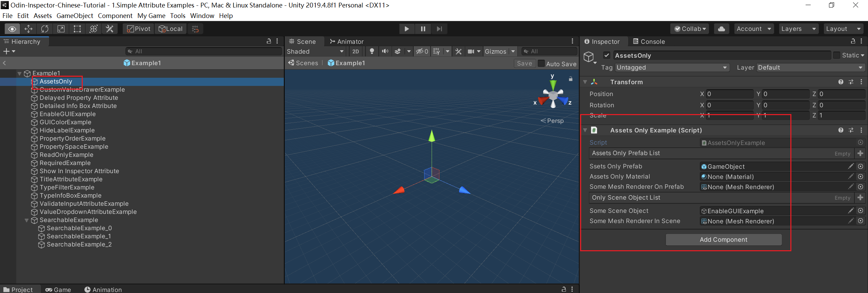Click the Pause button
The width and height of the screenshot is (868, 293).
(423, 29)
